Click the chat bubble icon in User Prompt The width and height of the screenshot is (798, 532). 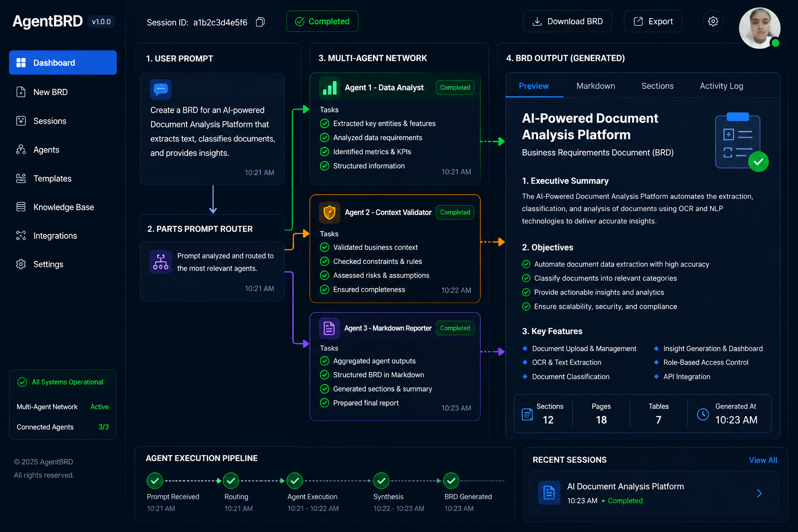point(161,89)
